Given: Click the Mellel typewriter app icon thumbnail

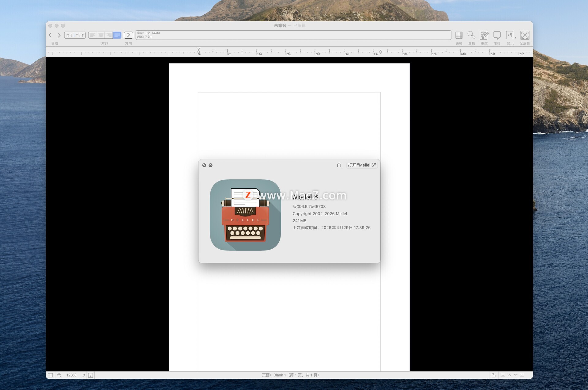Looking at the screenshot, I should point(245,215).
